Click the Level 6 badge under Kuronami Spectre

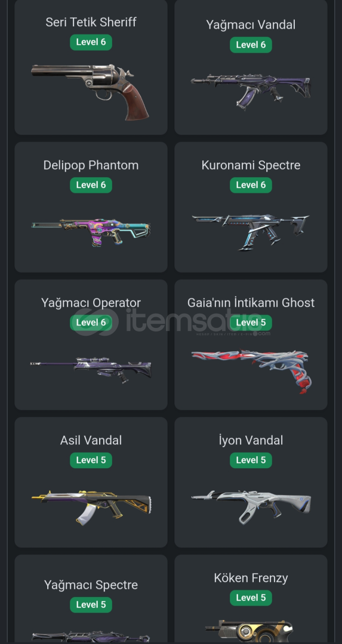click(x=251, y=185)
